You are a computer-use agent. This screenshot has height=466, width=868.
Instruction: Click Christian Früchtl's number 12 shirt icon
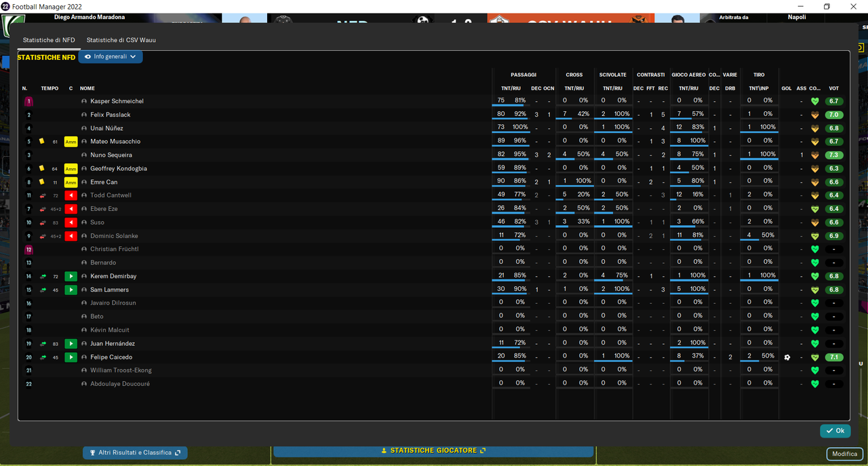click(28, 249)
